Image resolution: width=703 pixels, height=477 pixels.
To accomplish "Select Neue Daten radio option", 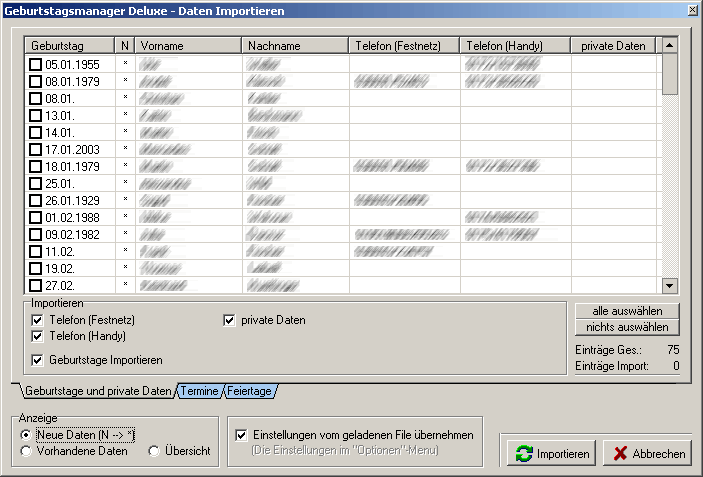I will 26,436.
